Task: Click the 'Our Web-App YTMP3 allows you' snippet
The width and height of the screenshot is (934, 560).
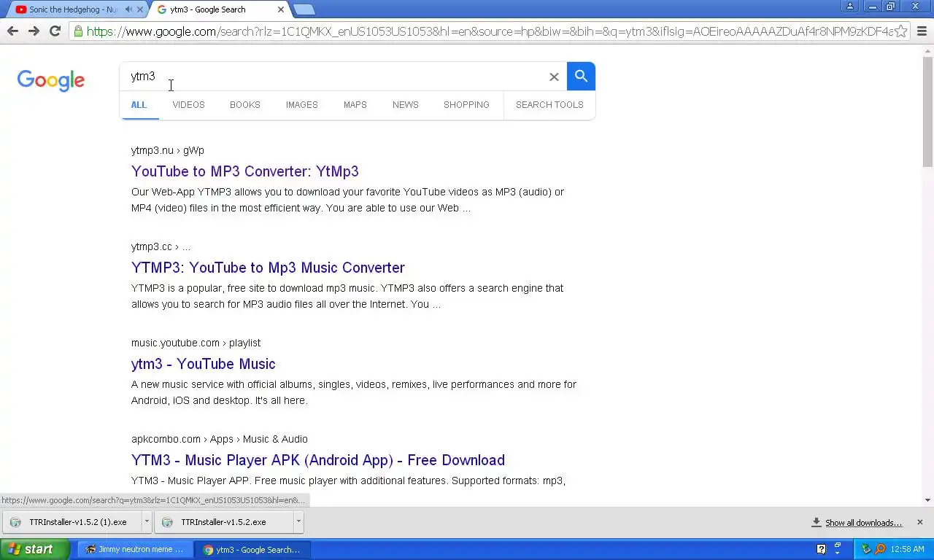Action: point(347,200)
